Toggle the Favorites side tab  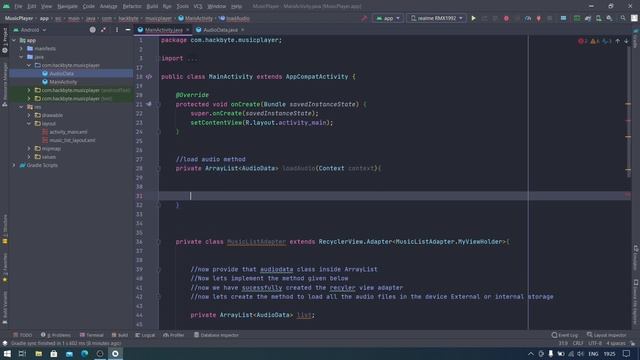[5, 267]
